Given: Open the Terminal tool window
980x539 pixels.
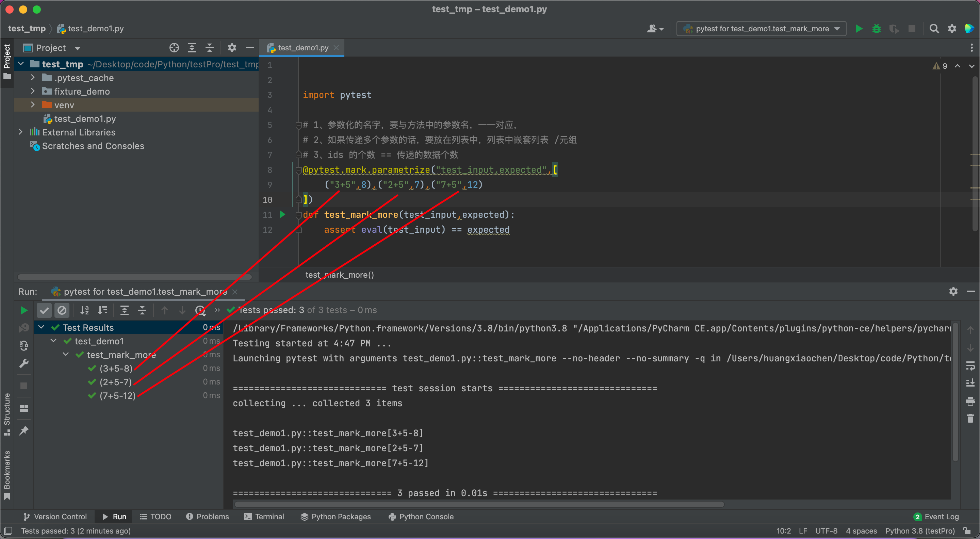Looking at the screenshot, I should pos(264,517).
